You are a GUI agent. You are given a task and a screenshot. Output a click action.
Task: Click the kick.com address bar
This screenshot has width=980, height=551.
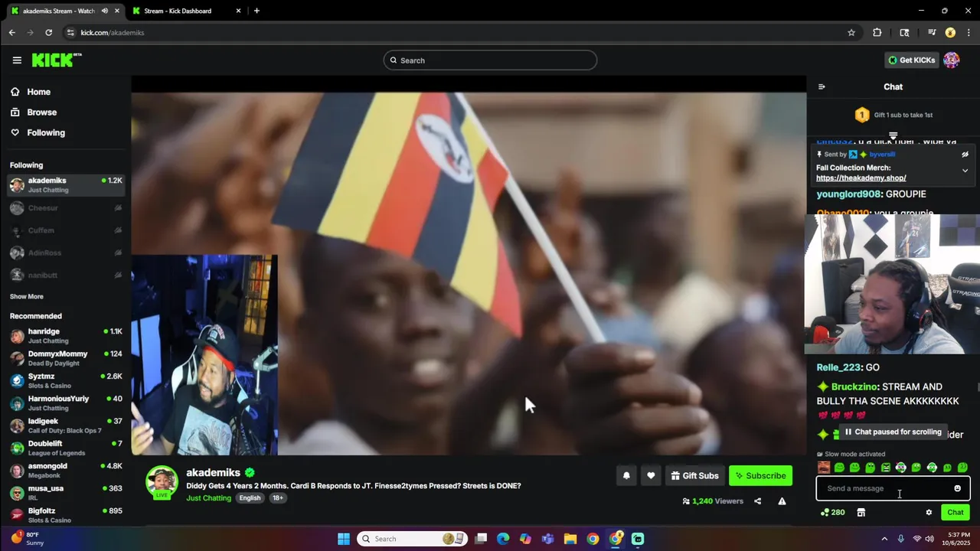pos(459,32)
